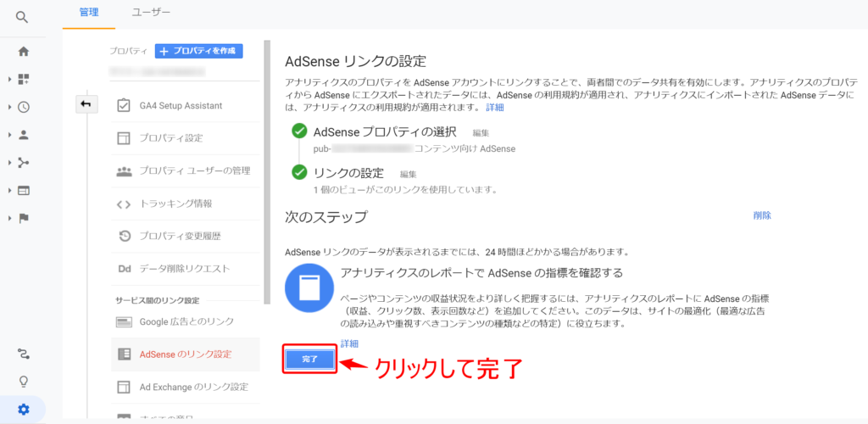Click green checkmark beside リンクの設定
Viewport: 868px width, 424px height.
299,172
